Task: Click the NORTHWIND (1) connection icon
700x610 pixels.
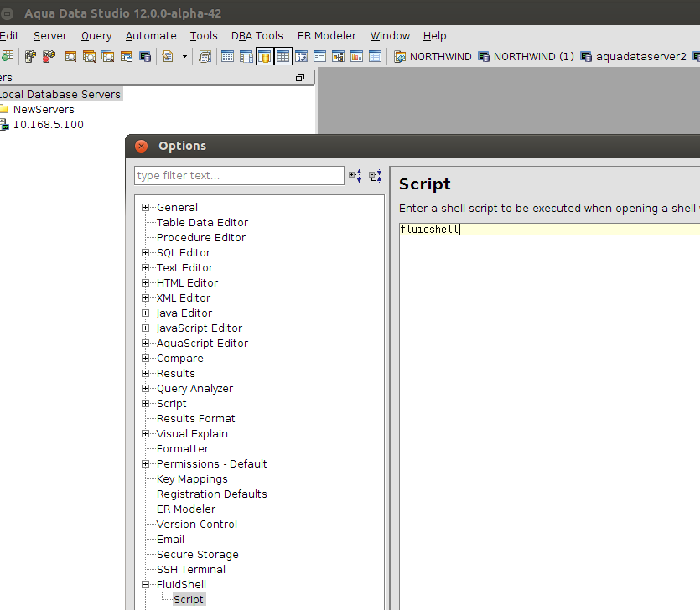Action: (484, 57)
